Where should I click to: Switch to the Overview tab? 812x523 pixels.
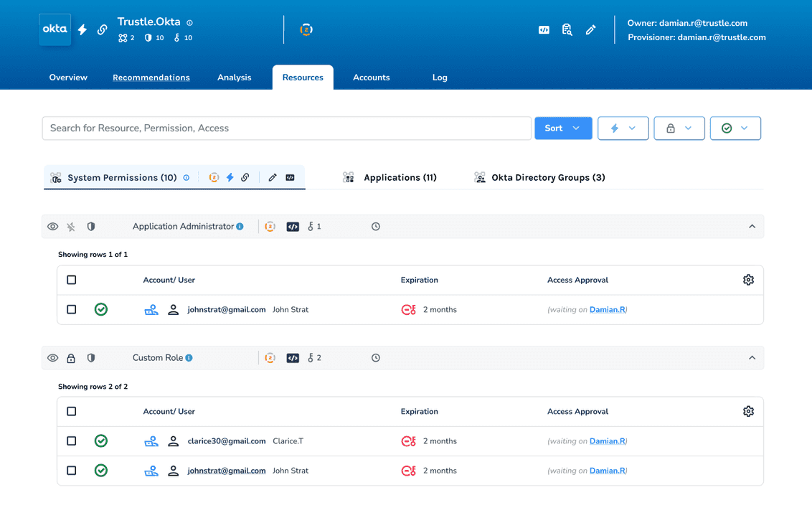(68, 77)
